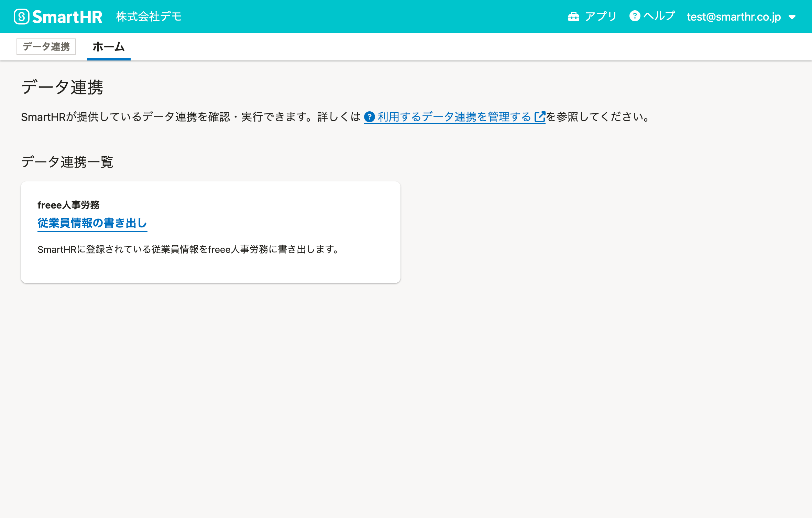Screen dimensions: 812x518
Task: Open the アプリ briefcase icon
Action: tap(573, 16)
